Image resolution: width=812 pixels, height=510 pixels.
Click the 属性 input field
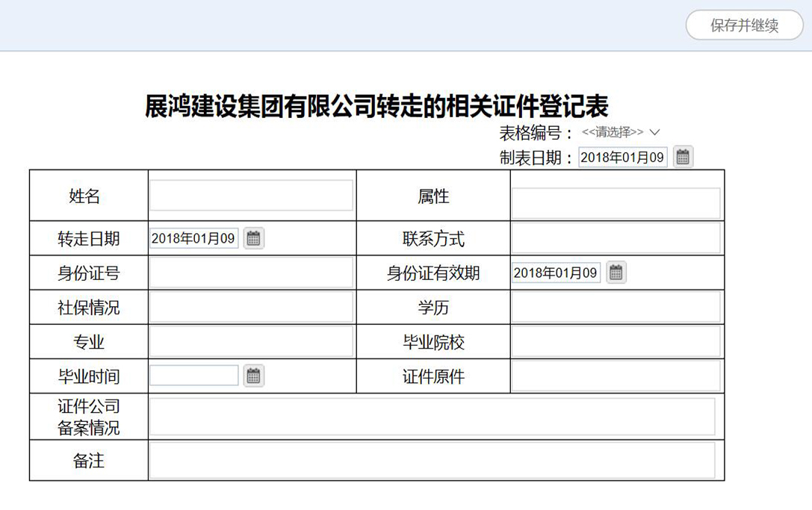click(616, 203)
